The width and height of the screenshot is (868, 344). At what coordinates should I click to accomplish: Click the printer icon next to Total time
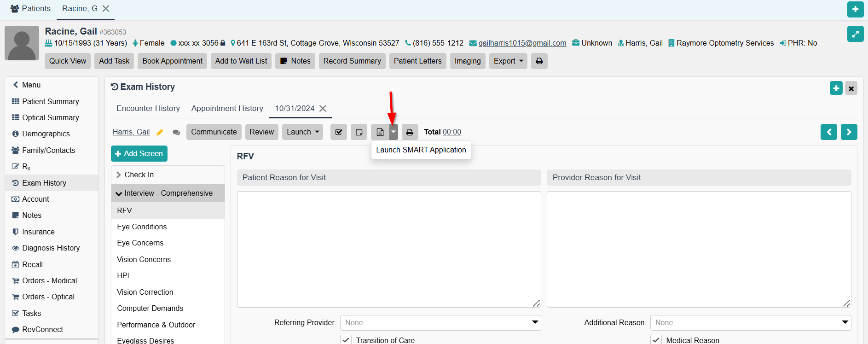point(410,132)
